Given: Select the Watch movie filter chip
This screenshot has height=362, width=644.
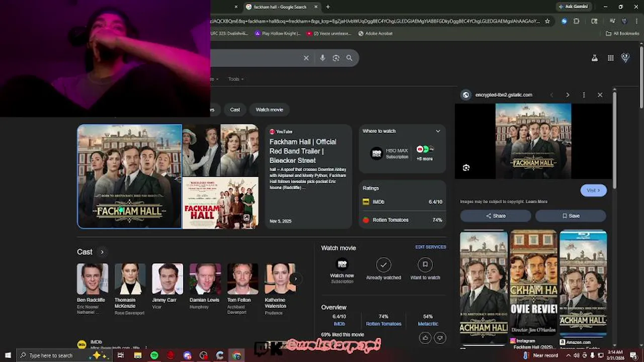Looking at the screenshot, I should pos(269,110).
